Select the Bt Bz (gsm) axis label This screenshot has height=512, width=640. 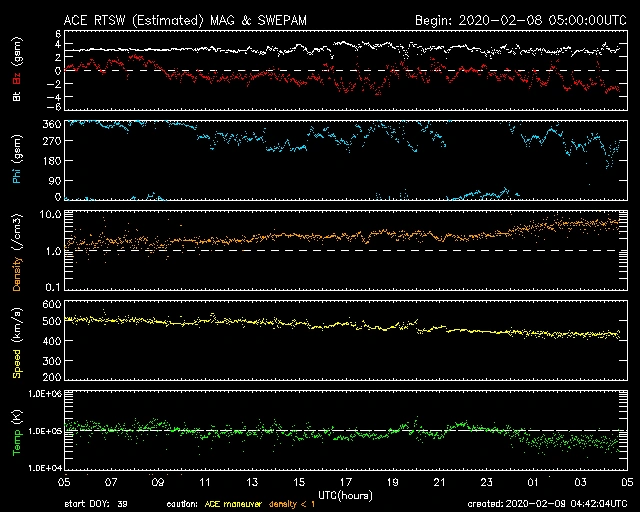17,70
